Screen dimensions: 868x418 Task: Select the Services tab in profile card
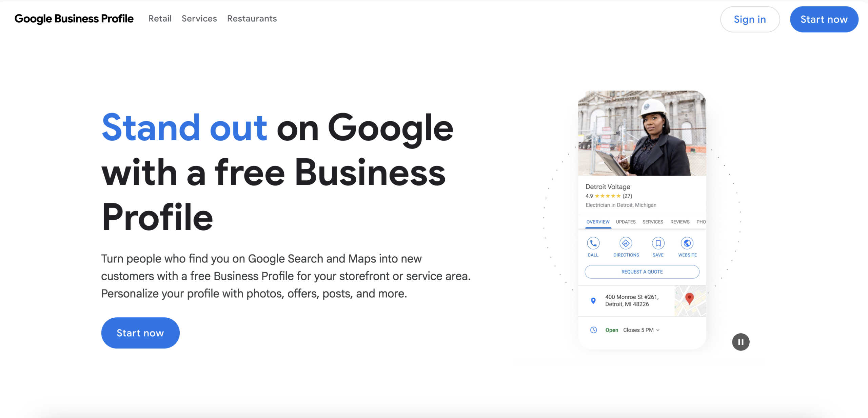coord(653,222)
